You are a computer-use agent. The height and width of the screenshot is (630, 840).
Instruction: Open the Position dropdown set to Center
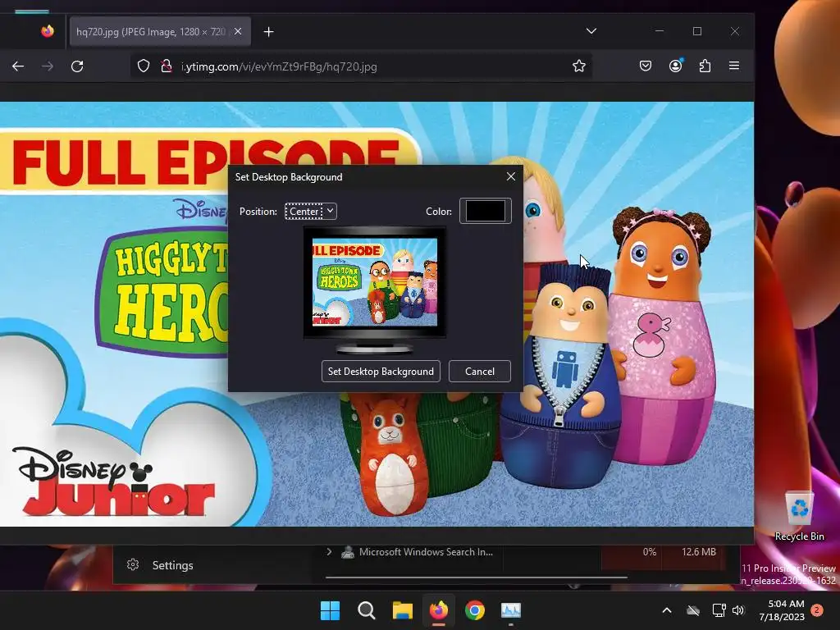[x=311, y=211]
